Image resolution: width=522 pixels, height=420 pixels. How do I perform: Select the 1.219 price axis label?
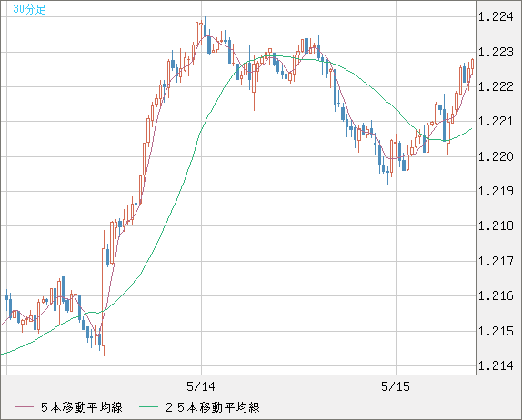496,191
